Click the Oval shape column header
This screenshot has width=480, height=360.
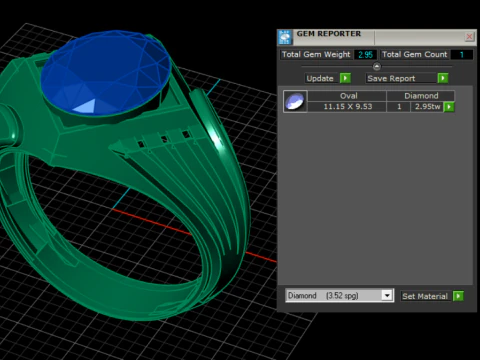point(347,96)
